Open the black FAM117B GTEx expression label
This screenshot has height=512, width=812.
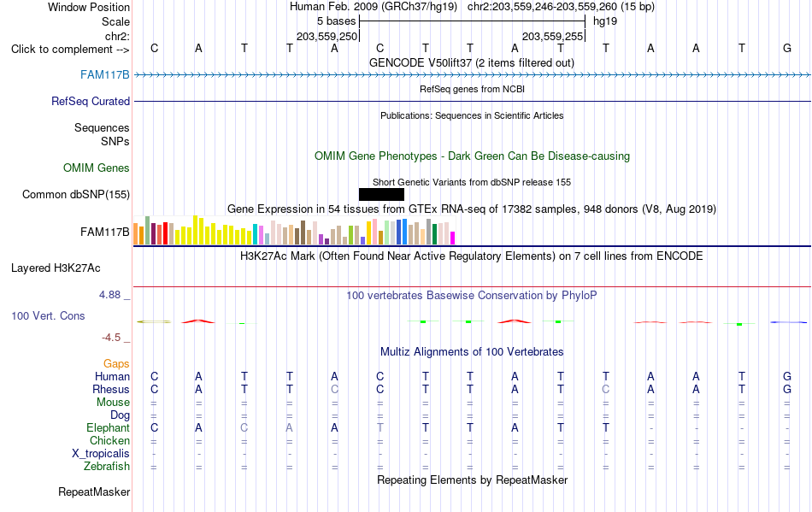pyautogui.click(x=104, y=232)
